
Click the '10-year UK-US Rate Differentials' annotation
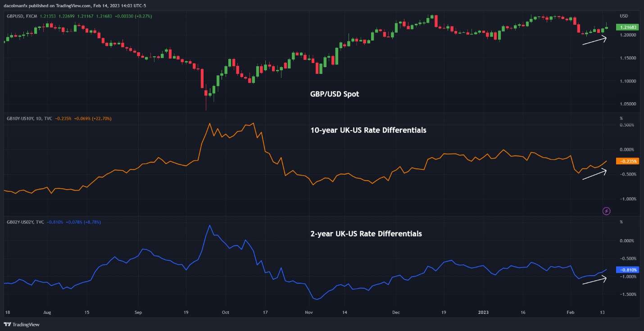(368, 130)
